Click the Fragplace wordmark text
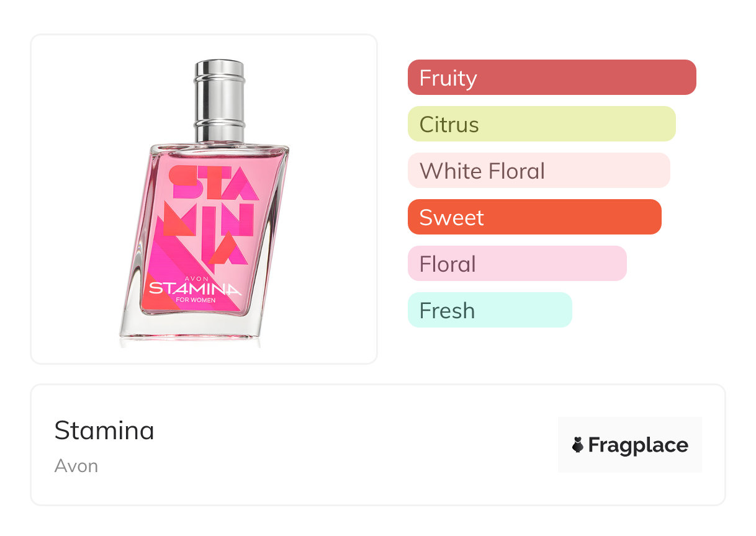This screenshot has width=756, height=536. (x=637, y=445)
